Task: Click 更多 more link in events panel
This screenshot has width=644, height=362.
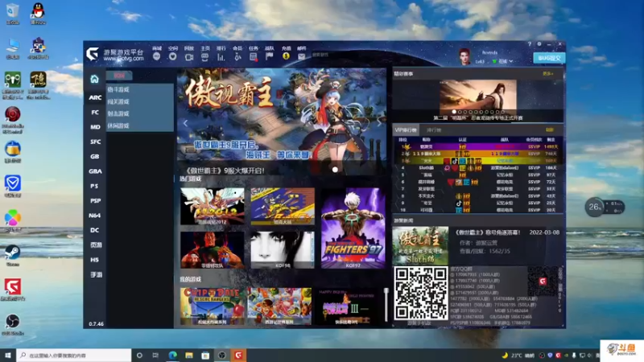Action: [547, 74]
